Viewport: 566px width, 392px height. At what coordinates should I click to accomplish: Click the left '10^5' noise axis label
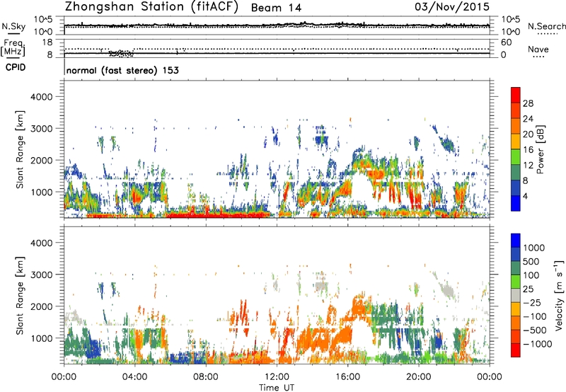coord(43,20)
